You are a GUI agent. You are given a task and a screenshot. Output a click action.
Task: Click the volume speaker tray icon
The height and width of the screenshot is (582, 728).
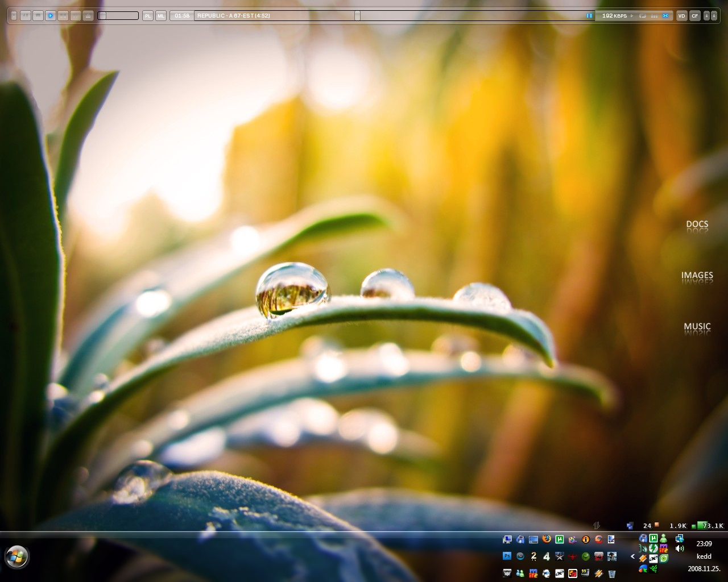[x=680, y=548]
